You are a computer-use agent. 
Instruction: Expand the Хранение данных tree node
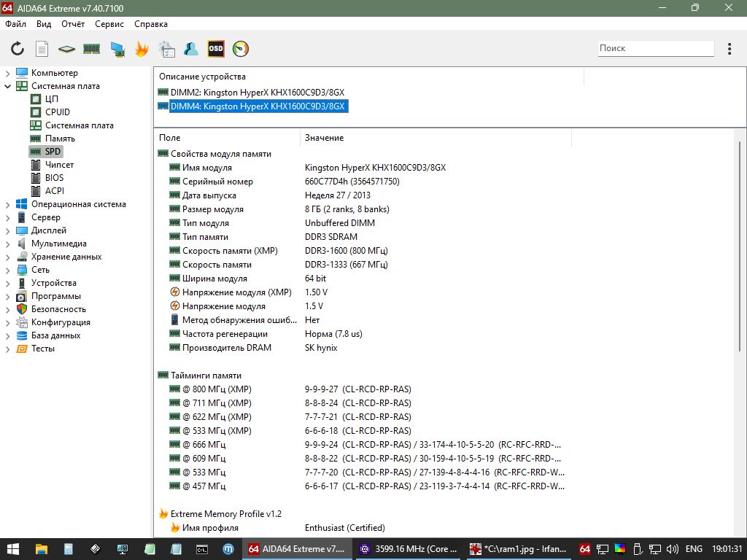pos(7,257)
